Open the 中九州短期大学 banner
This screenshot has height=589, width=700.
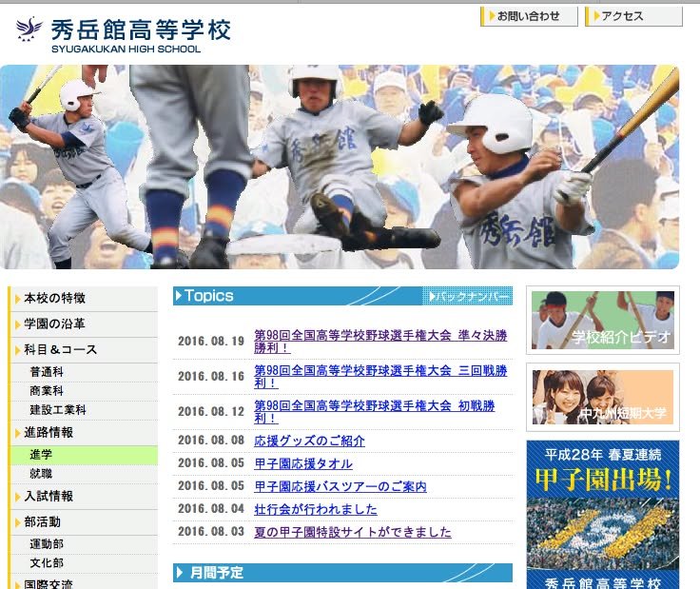[x=602, y=397]
